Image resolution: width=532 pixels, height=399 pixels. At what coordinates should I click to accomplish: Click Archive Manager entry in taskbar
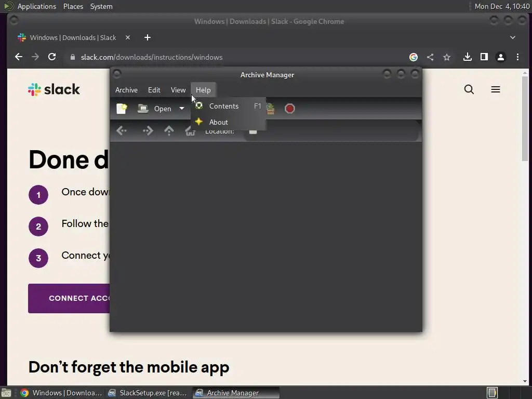(236, 393)
